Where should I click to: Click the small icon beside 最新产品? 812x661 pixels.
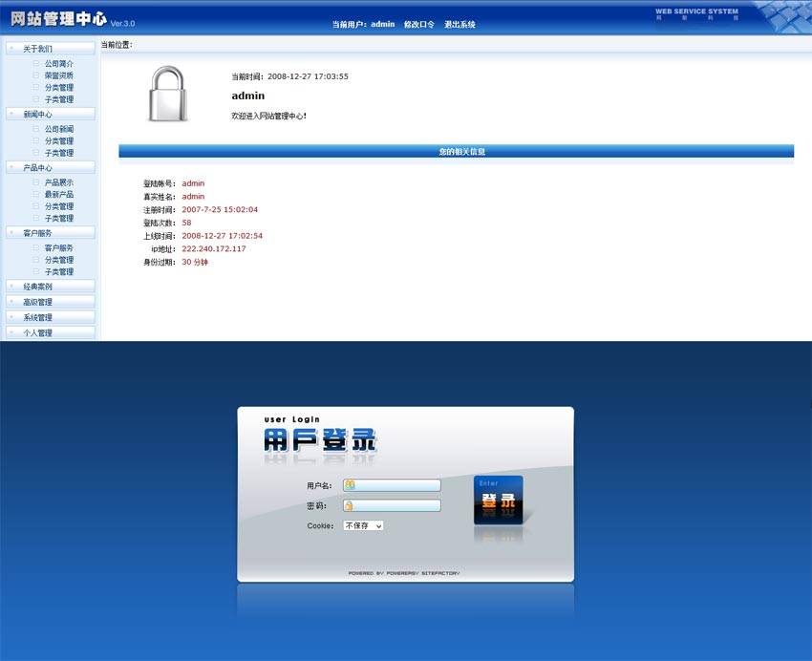[x=36, y=194]
